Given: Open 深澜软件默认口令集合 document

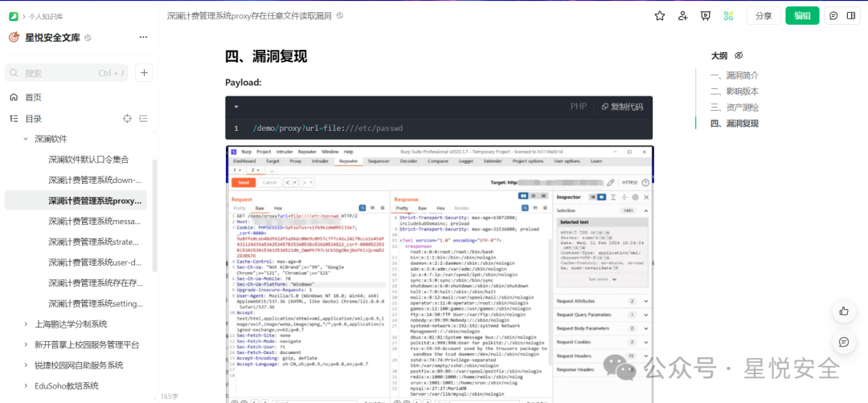Looking at the screenshot, I should tap(88, 159).
